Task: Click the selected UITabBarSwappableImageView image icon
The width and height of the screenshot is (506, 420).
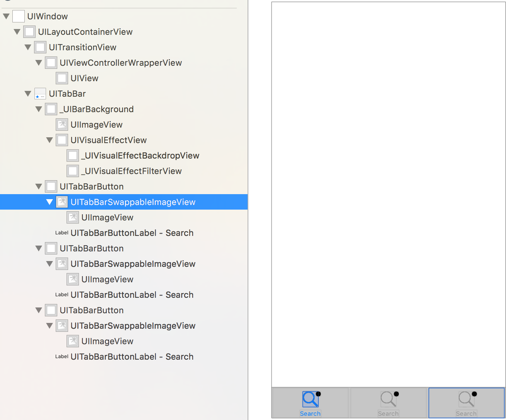Action: (x=62, y=202)
